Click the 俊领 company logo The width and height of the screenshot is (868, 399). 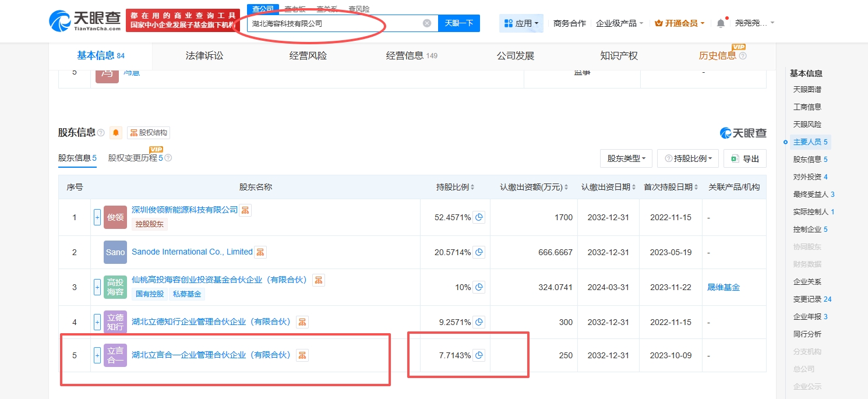tap(115, 217)
